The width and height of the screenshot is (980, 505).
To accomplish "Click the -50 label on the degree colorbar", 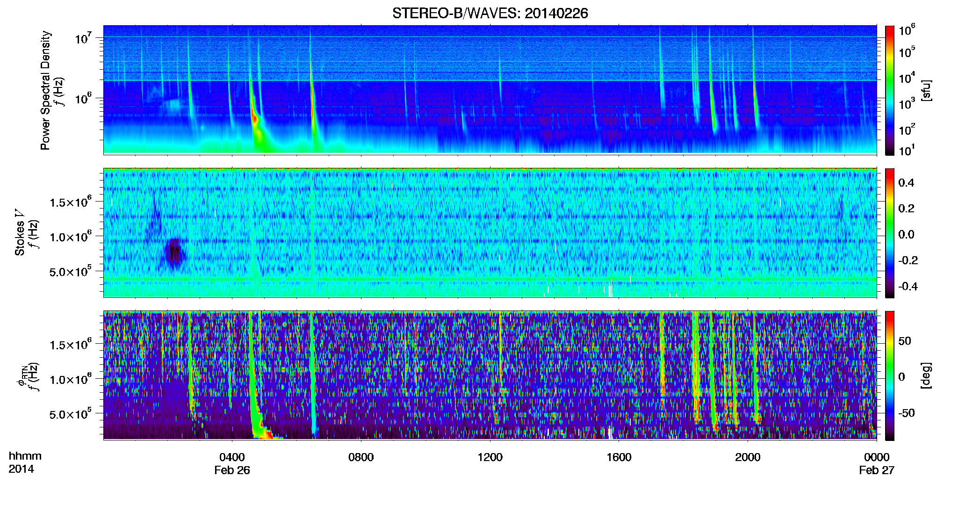I will coord(907,413).
